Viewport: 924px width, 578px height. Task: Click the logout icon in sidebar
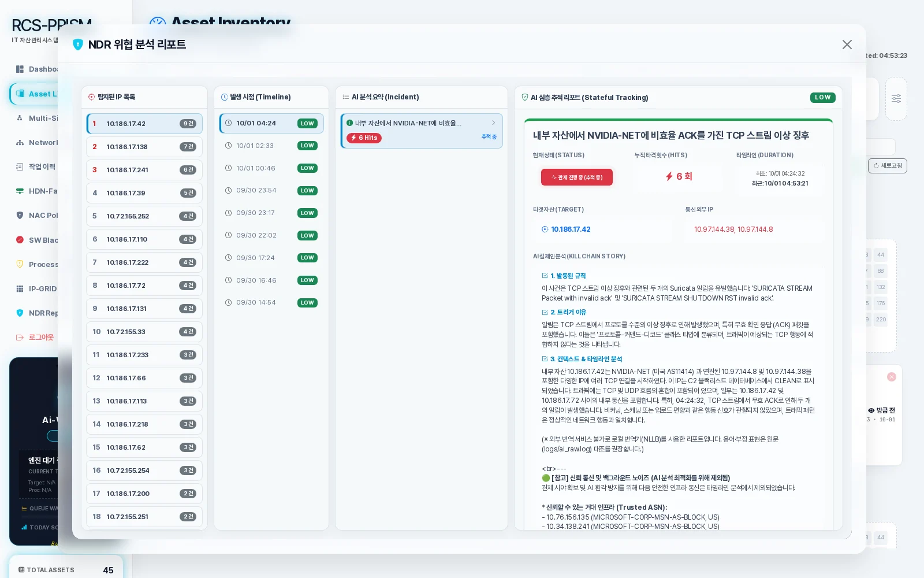(20, 337)
